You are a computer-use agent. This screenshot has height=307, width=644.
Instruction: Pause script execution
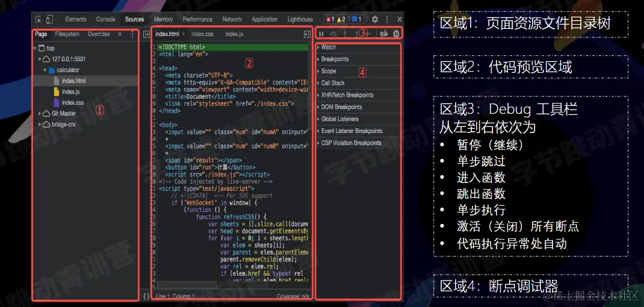tap(321, 34)
